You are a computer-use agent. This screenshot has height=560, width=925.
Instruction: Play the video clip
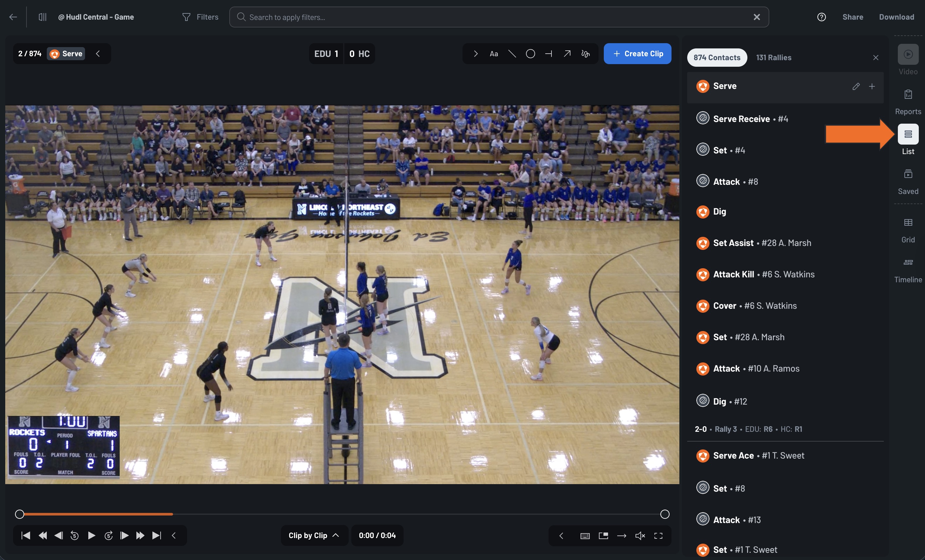91,535
